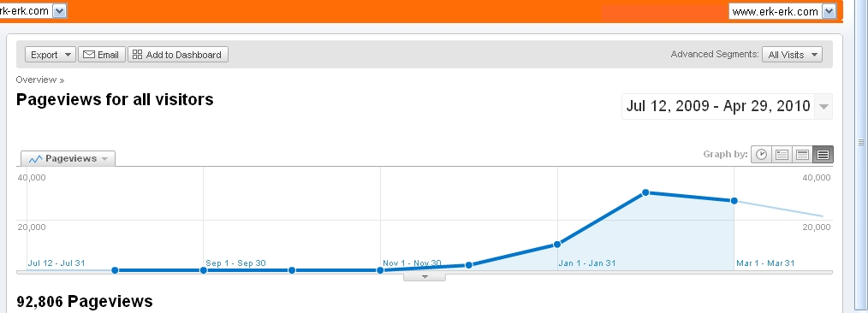Click the page vertical scrollbar handle

(x=861, y=142)
